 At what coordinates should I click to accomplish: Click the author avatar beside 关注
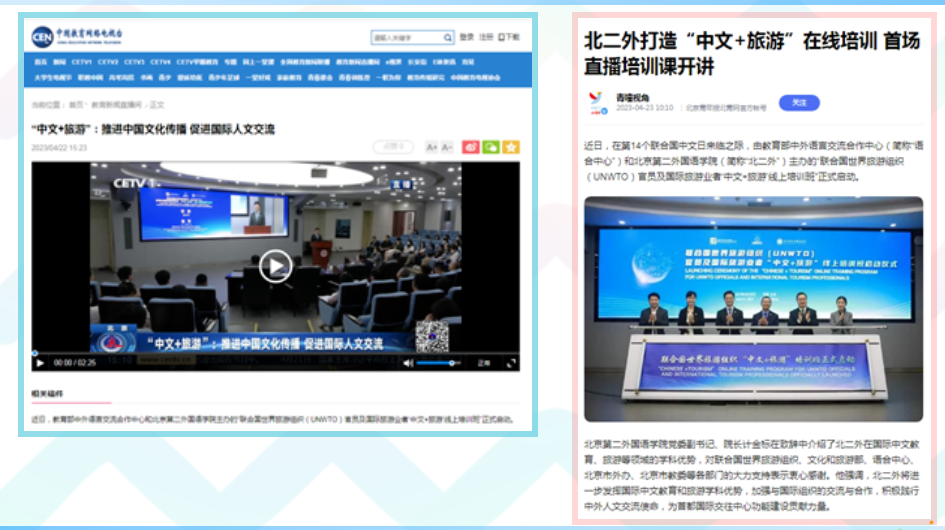597,103
